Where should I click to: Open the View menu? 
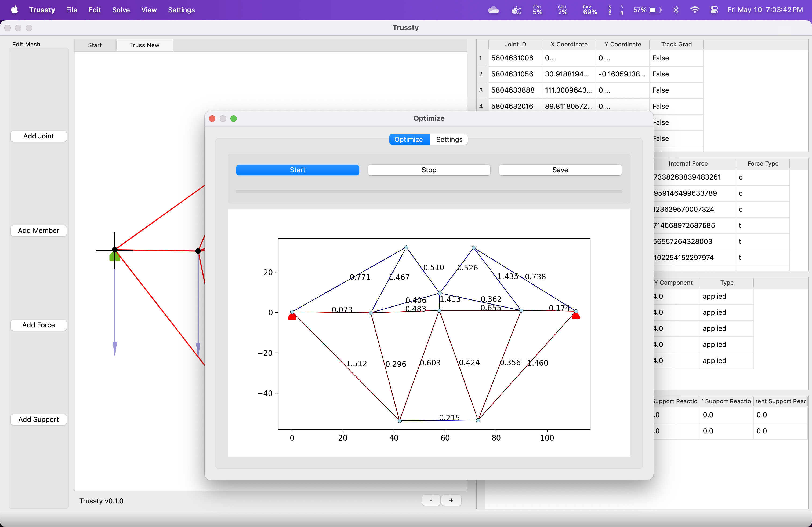click(149, 10)
